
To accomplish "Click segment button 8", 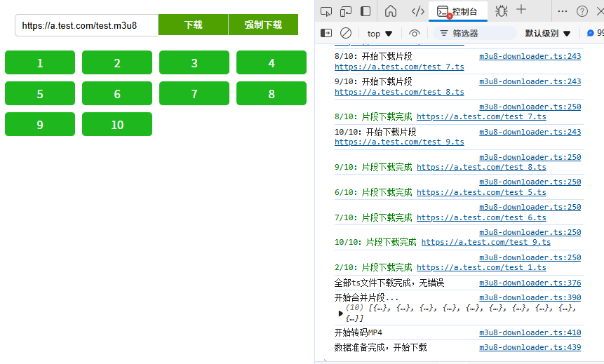I will point(271,93).
